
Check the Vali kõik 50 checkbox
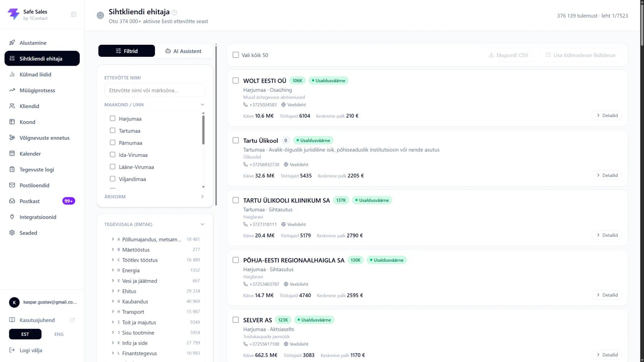coord(236,55)
